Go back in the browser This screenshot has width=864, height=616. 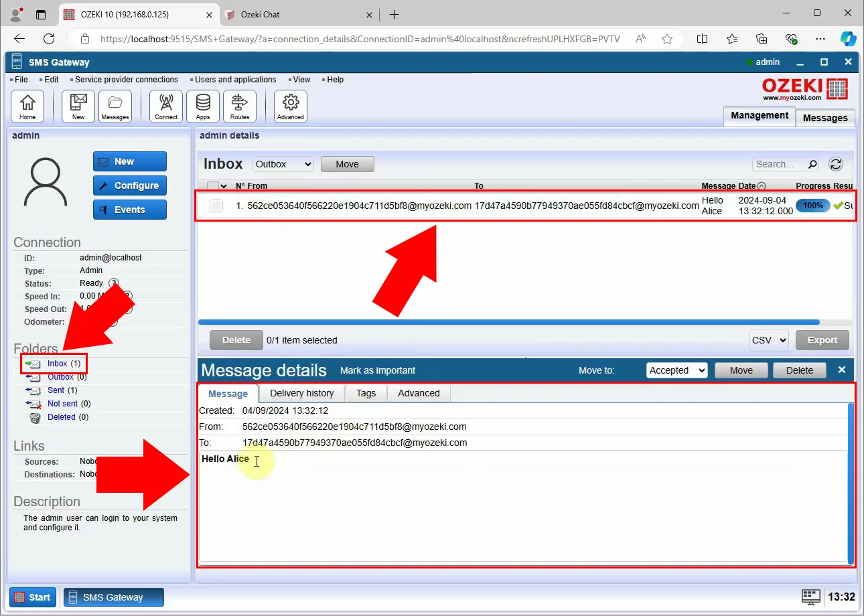(x=19, y=39)
